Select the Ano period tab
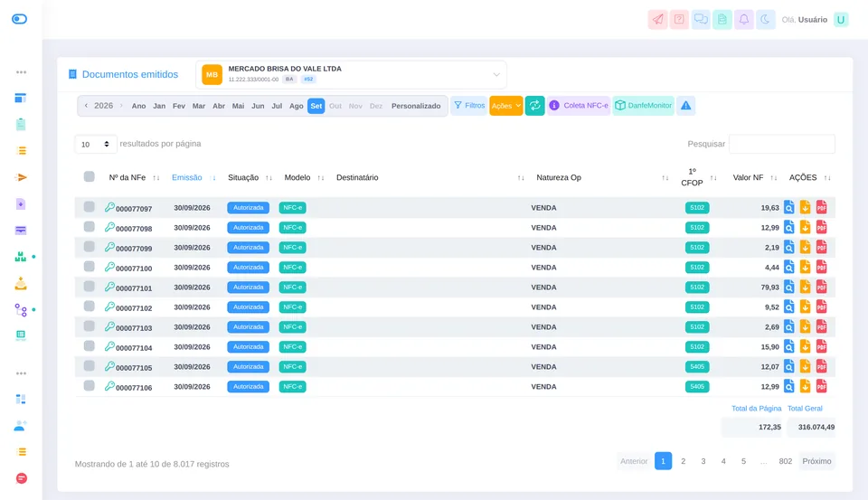Image resolution: width=868 pixels, height=500 pixels. [x=139, y=106]
